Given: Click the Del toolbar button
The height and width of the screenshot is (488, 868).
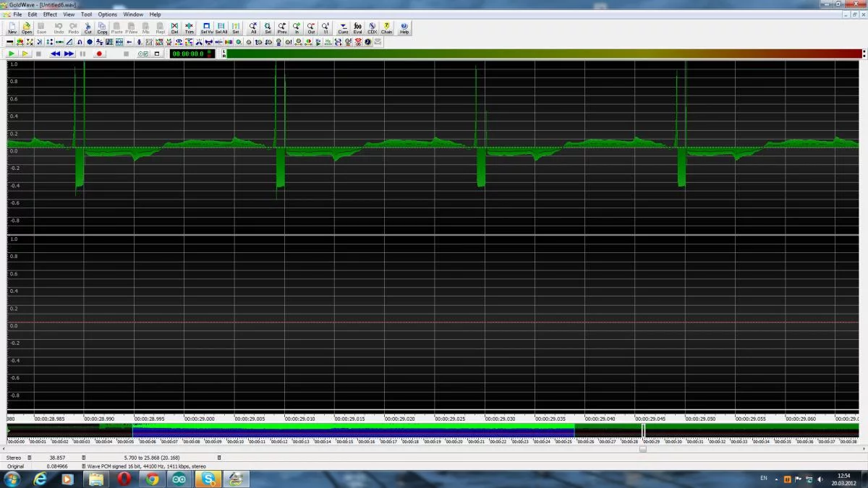Looking at the screenshot, I should 174,28.
